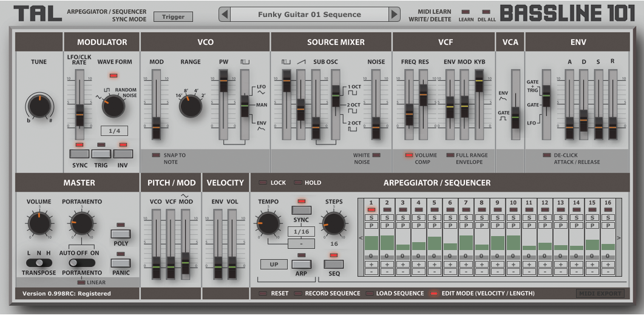Screen dimensions: 644x318
Task: Click the VCO range knob
Action: pyautogui.click(x=191, y=106)
